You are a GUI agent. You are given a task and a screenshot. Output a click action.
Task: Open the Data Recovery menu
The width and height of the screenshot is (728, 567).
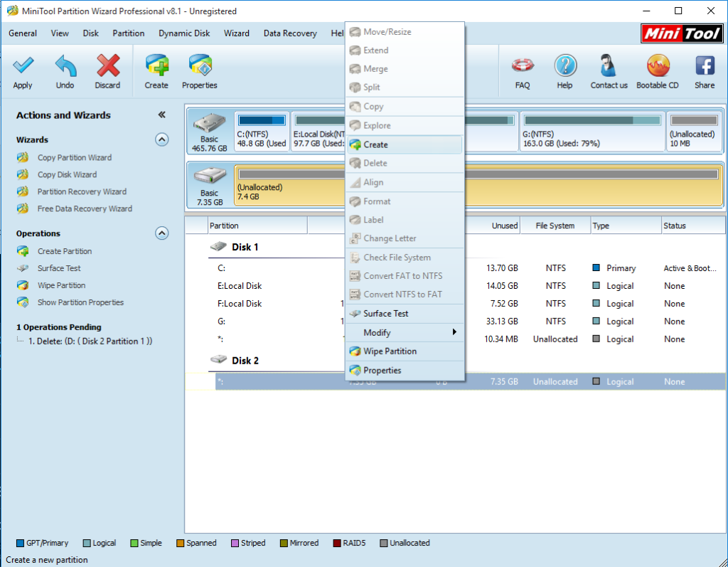[x=290, y=33]
